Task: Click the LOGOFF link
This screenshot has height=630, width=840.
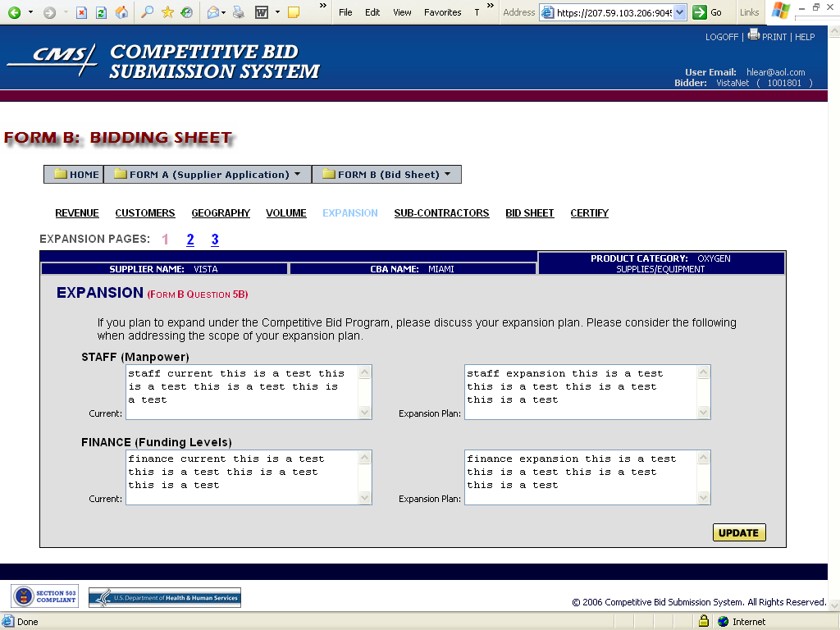Action: pyautogui.click(x=722, y=37)
